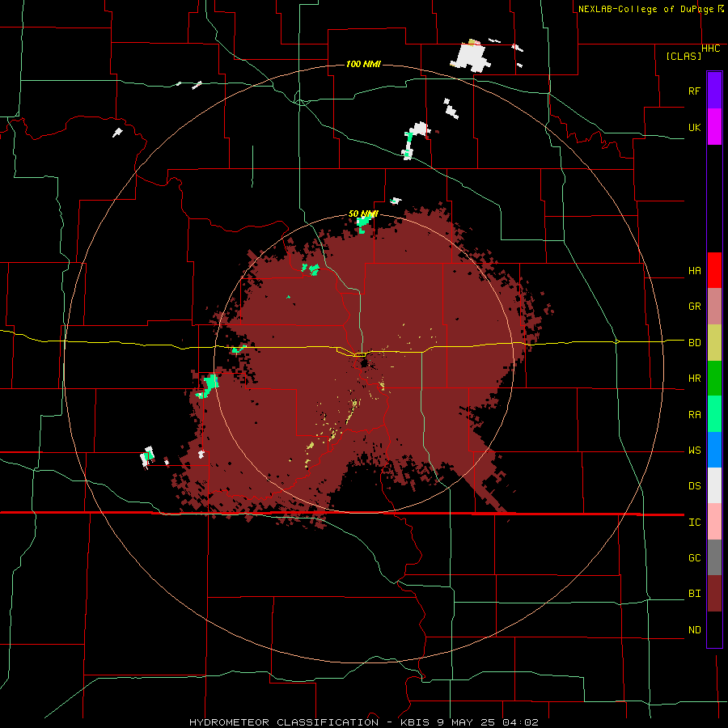The image size is (728, 728).
Task: Select the 50 NMI range ring label
Action: [x=363, y=214]
